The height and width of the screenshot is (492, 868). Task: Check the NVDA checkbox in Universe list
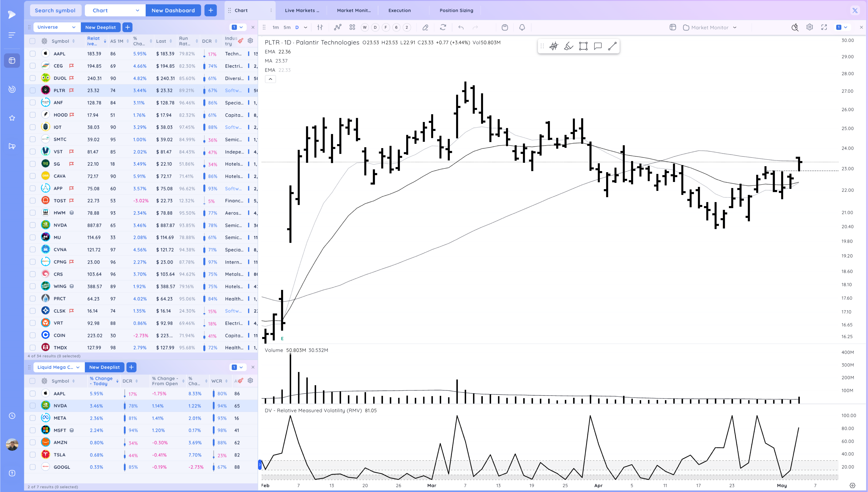[32, 225]
